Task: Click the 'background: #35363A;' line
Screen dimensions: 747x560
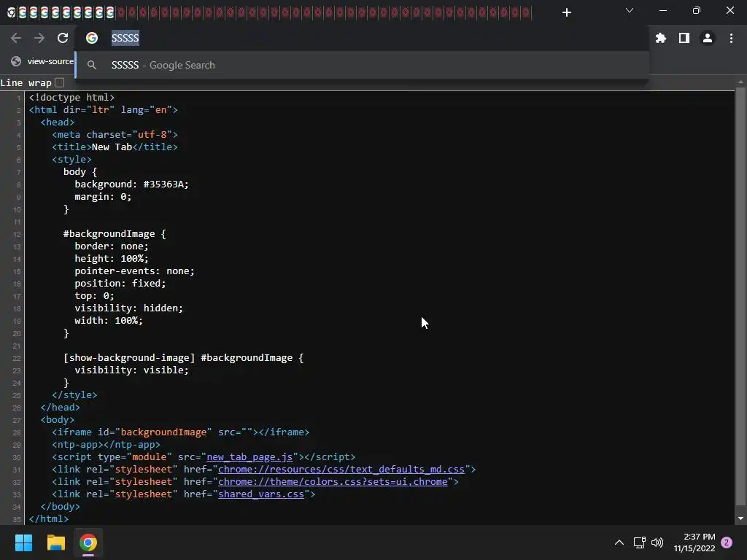Action: [x=131, y=184]
